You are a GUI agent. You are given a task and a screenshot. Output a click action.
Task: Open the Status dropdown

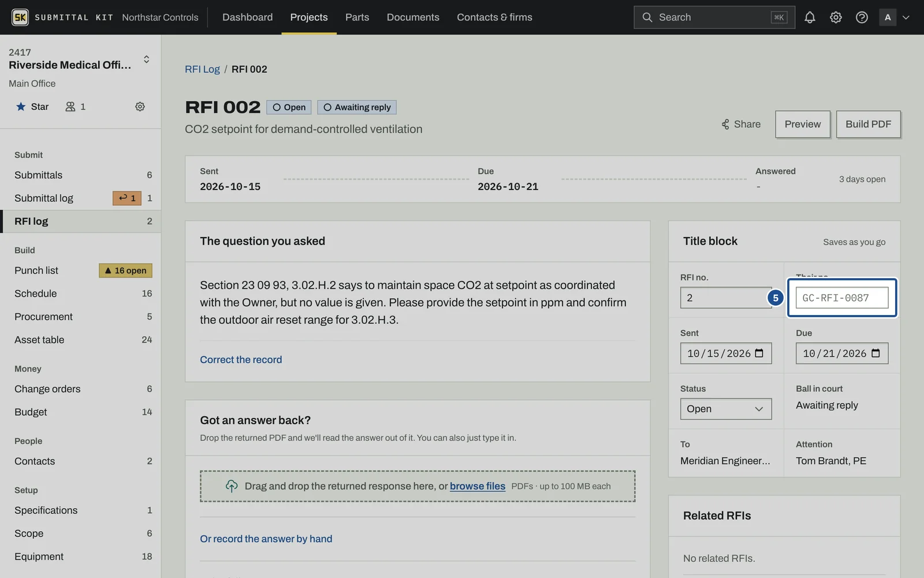tap(726, 409)
